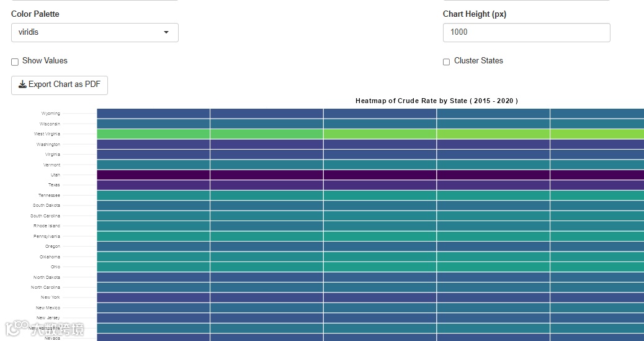Click the Vermont state axis label
This screenshot has height=341, width=644.
[51, 165]
